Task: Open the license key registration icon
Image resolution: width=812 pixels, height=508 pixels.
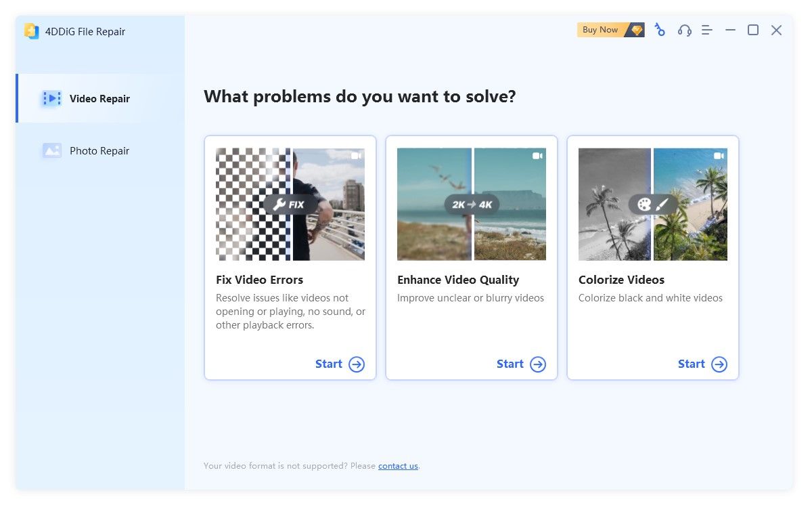Action: tap(660, 30)
